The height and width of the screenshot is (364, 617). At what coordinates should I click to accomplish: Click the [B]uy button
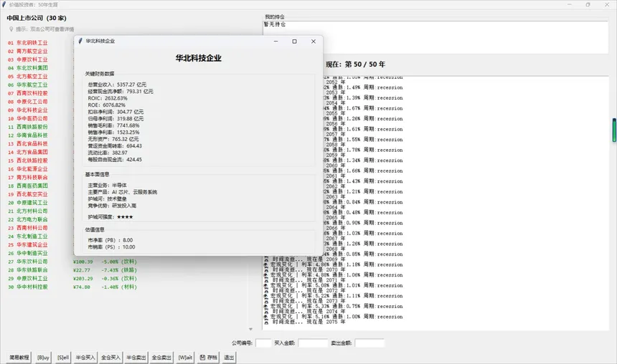tap(43, 358)
